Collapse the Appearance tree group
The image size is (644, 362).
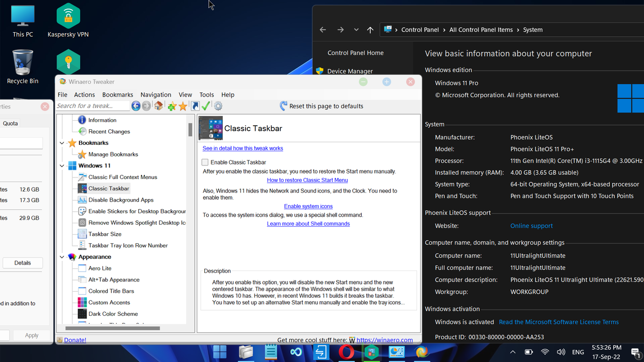click(x=62, y=257)
